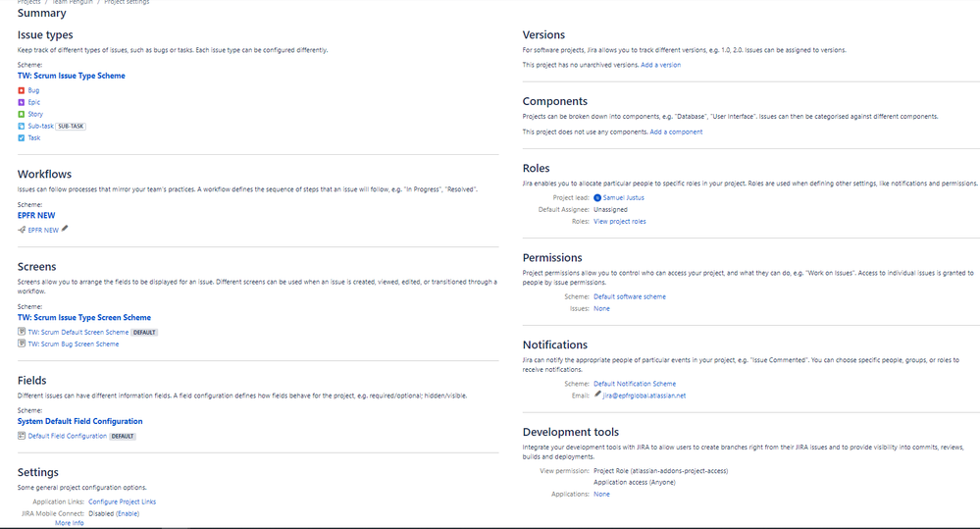Click DEFAULT badge beside Default Field Configuration
This screenshot has height=529, width=980.
[123, 437]
